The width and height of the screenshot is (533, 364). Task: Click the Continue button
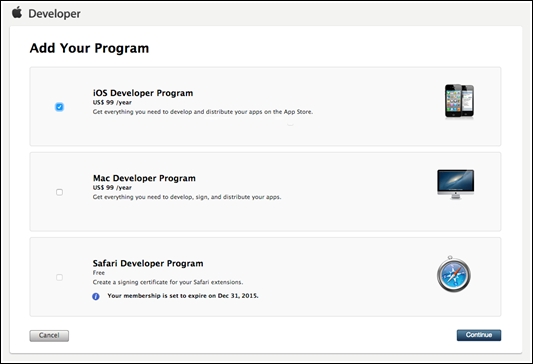479,335
